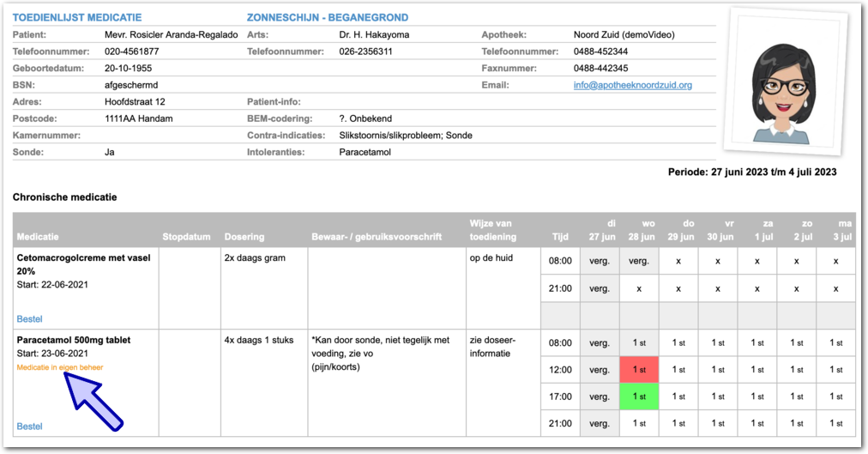
Task: Select the red 12:00 Paracetamol dose cell
Action: pyautogui.click(x=639, y=369)
